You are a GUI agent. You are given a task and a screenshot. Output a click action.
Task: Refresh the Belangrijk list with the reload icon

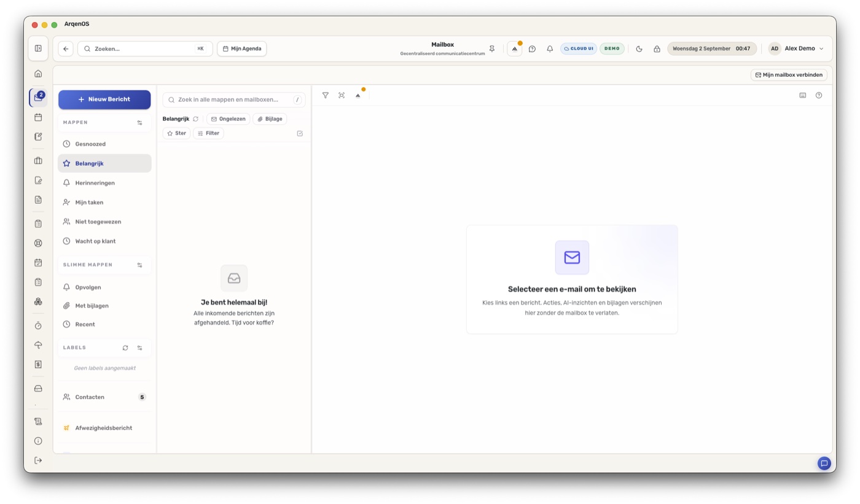[x=195, y=119]
